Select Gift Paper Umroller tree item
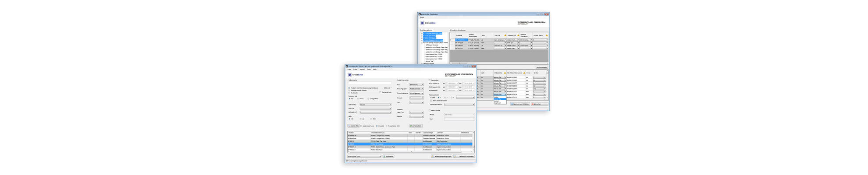Viewport: 868px width, 175px height. click(432, 45)
